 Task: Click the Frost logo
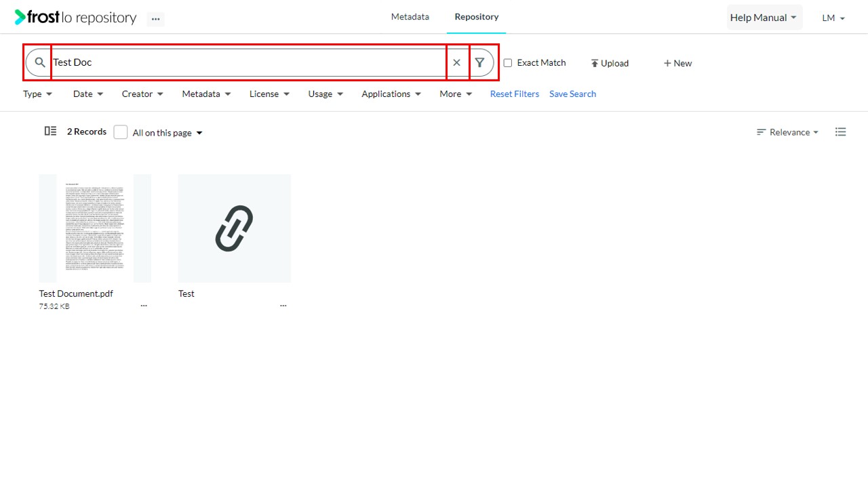click(x=75, y=18)
